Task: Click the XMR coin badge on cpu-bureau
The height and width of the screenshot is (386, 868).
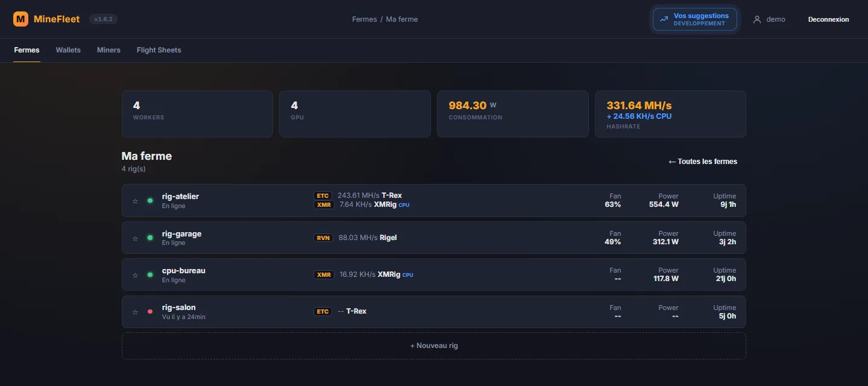Action: click(324, 274)
